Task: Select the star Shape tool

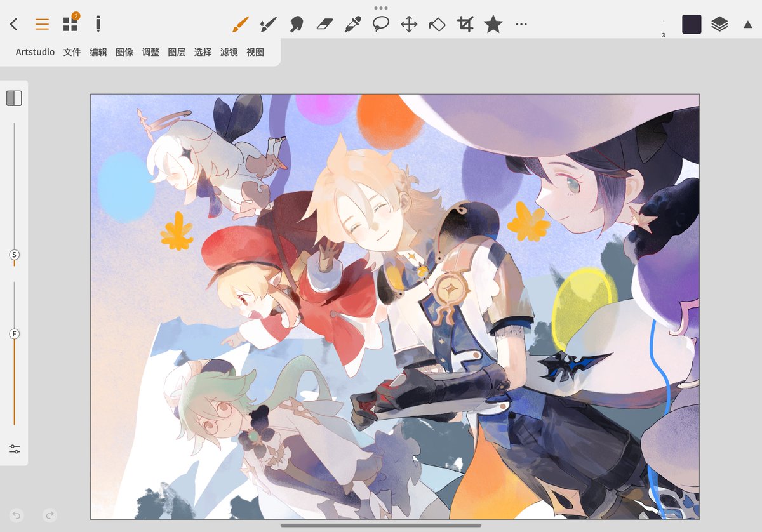Action: pyautogui.click(x=493, y=25)
